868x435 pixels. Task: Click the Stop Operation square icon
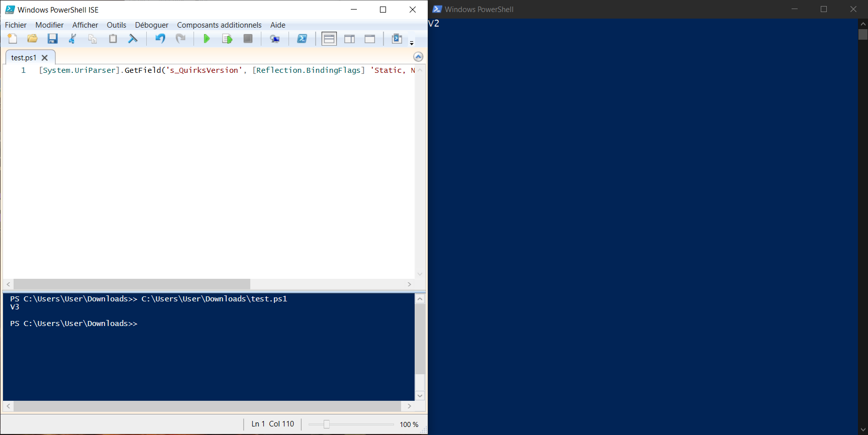248,39
